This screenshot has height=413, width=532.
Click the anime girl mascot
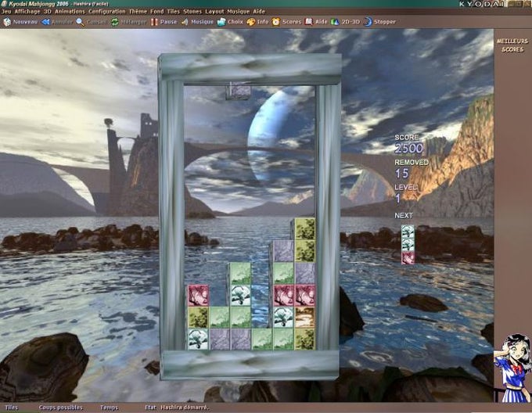[512, 368]
